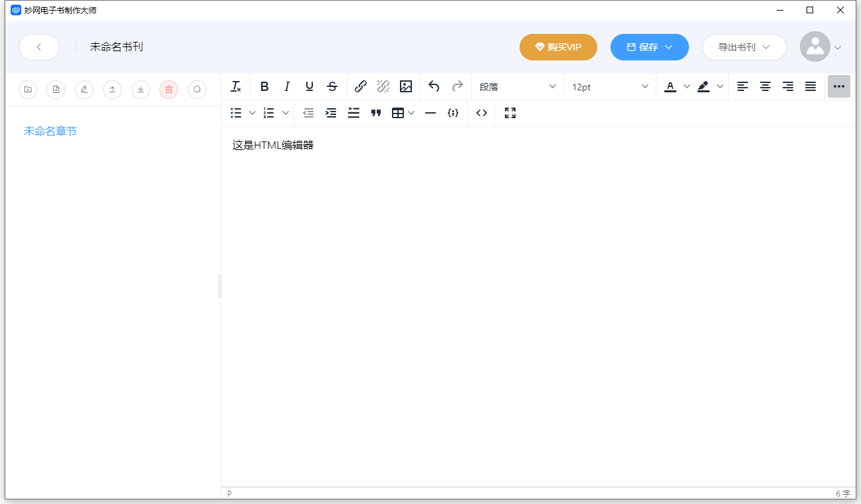Click the add folder icon in sidebar
This screenshot has height=504, width=861.
click(x=28, y=89)
